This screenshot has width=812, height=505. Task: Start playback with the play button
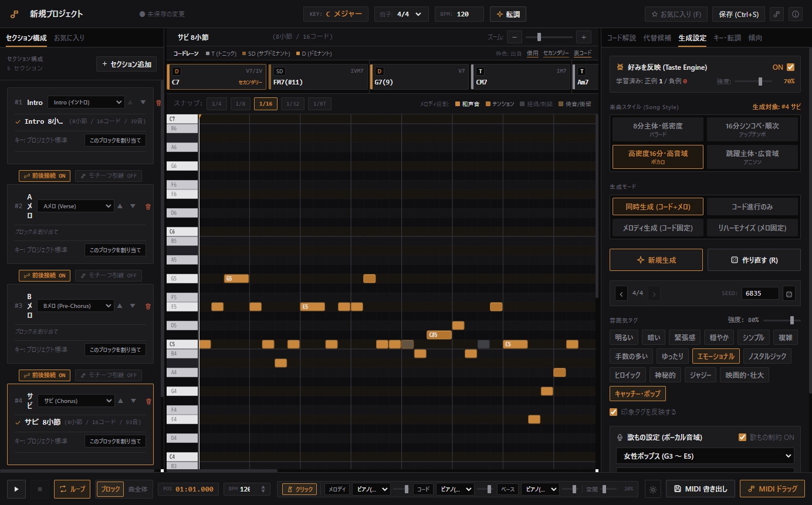(16, 489)
